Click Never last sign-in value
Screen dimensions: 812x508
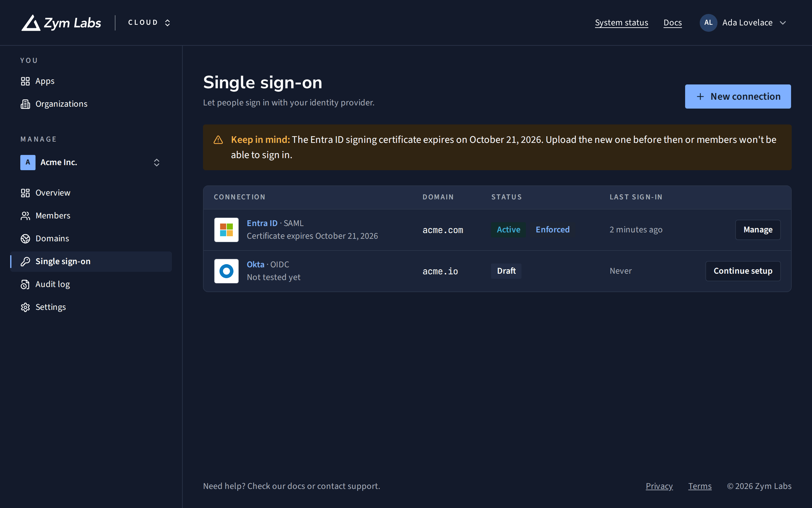point(620,271)
